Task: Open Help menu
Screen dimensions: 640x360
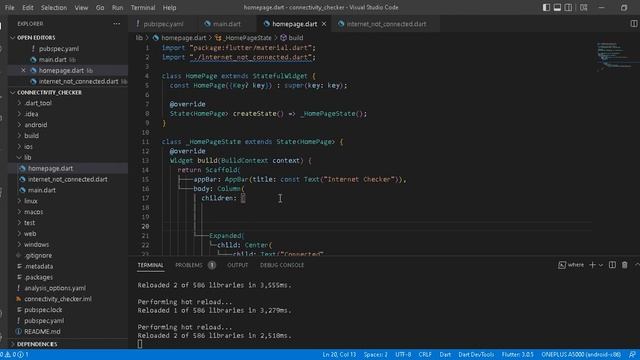Action: [169, 7]
